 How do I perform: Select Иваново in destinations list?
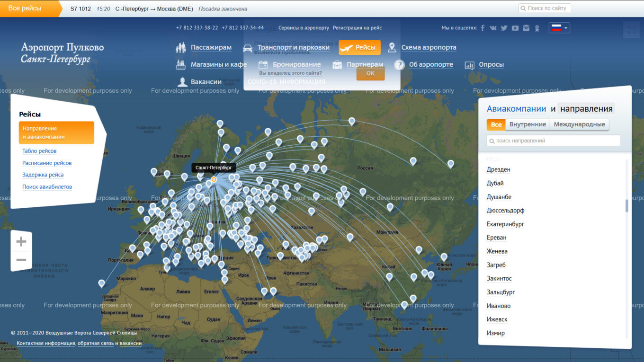498,306
